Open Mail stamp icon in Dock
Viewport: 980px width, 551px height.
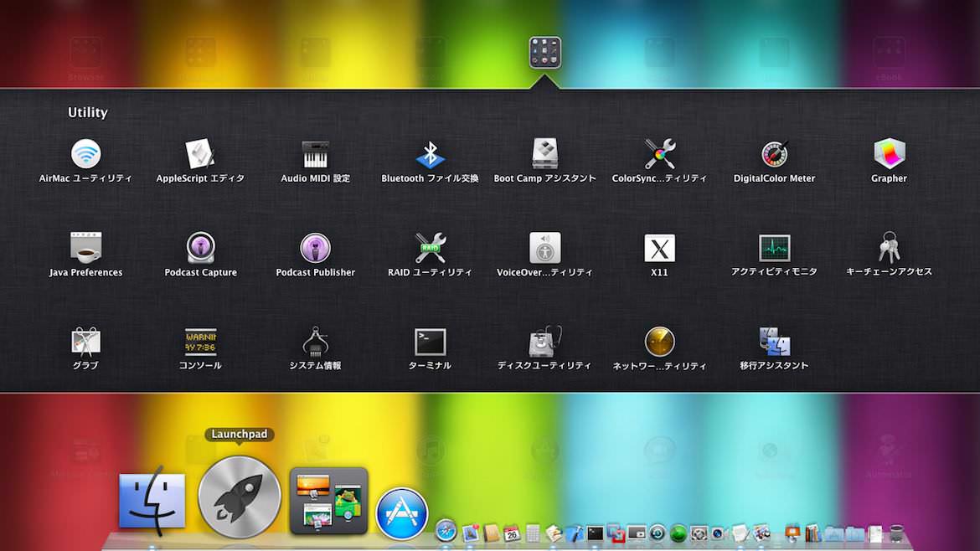(x=472, y=533)
